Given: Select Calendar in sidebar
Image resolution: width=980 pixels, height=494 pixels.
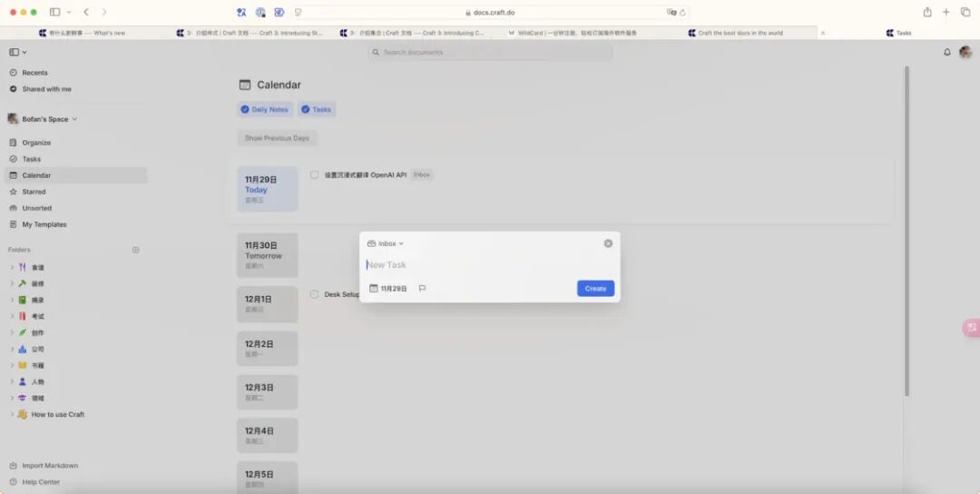Looking at the screenshot, I should pos(75,175).
